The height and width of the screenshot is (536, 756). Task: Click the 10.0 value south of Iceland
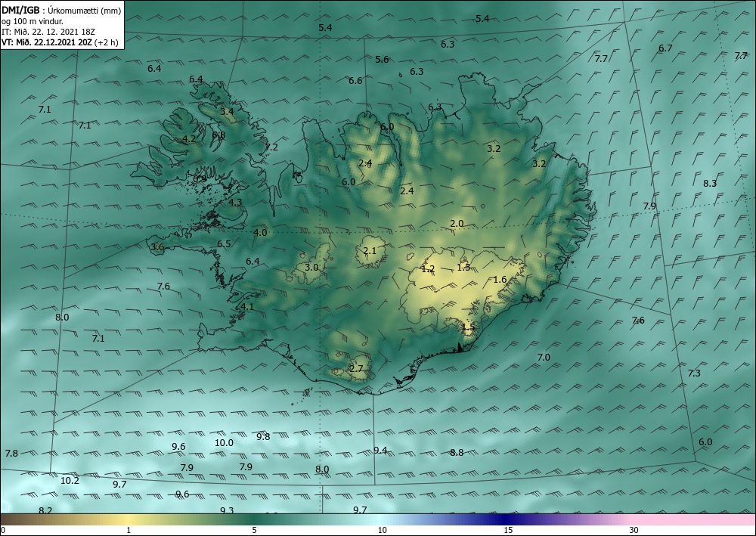point(224,442)
